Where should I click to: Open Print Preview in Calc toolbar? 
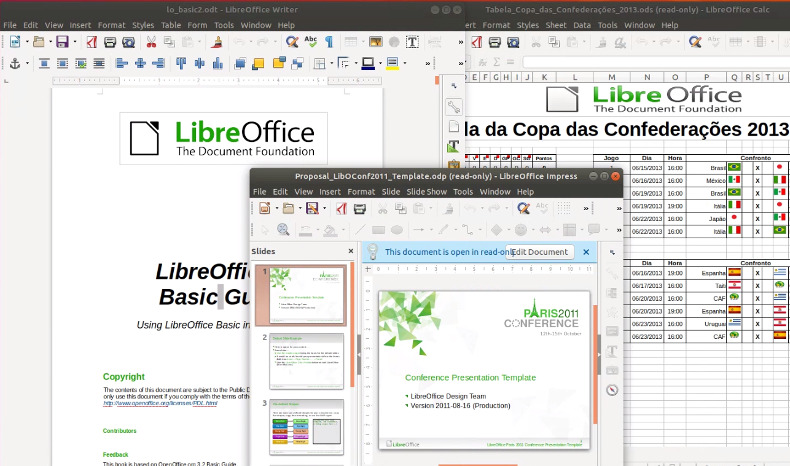[513, 42]
